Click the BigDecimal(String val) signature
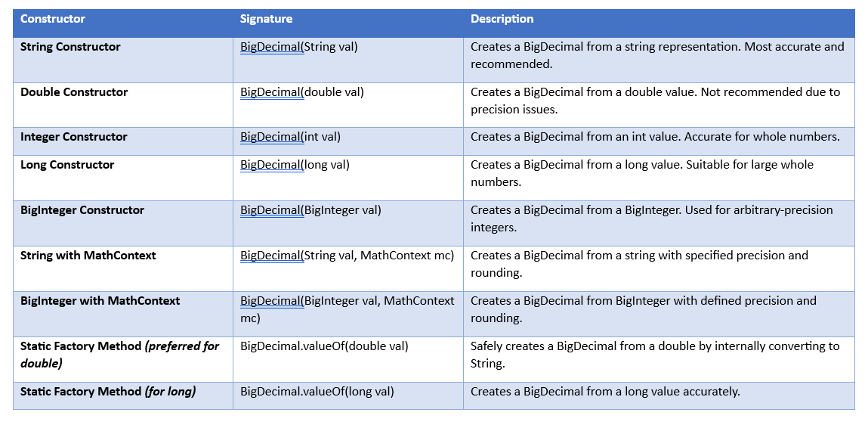 click(x=298, y=47)
